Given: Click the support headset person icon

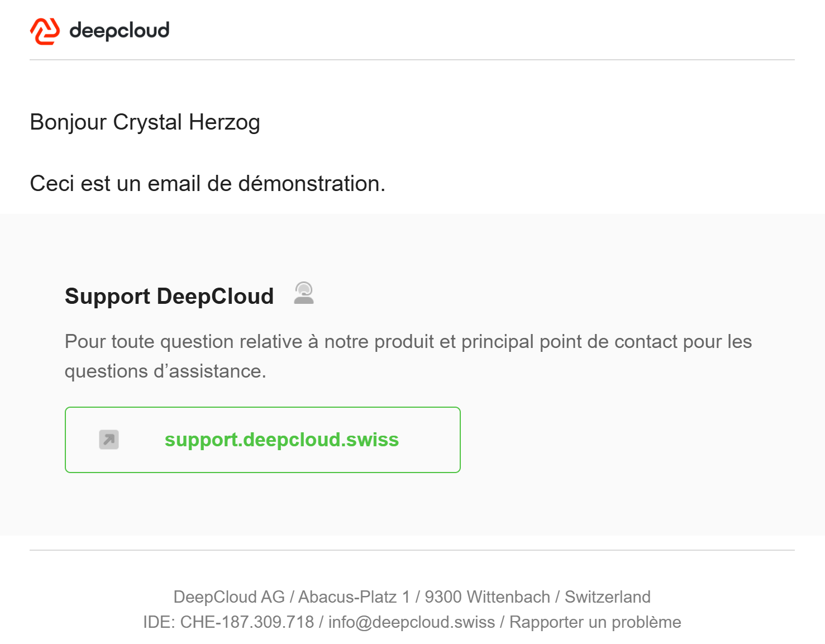Looking at the screenshot, I should point(304,293).
